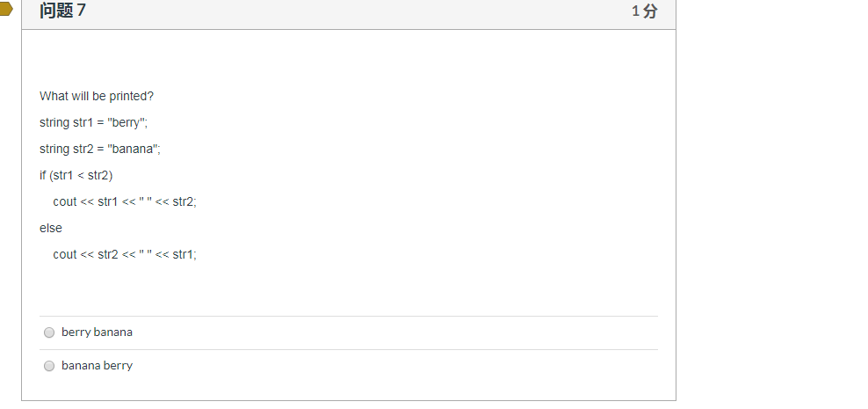Click "str2)" inside the if condition
This screenshot has height=409, width=868.
(100, 175)
